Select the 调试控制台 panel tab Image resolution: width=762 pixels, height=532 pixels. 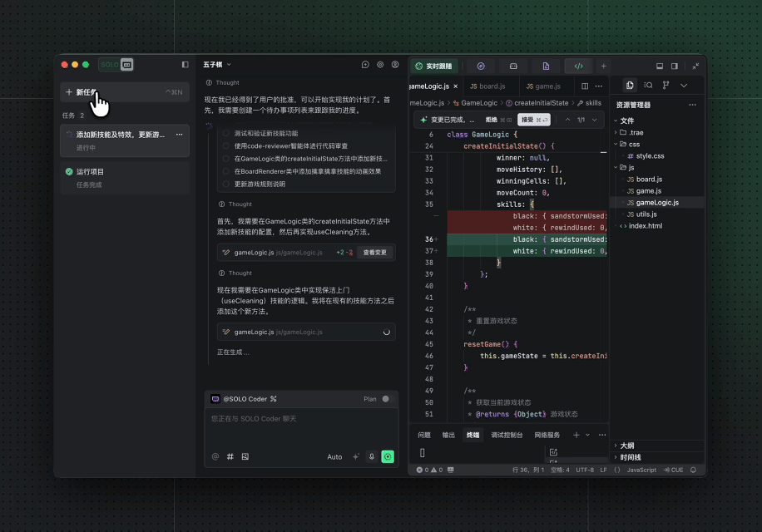click(507, 435)
